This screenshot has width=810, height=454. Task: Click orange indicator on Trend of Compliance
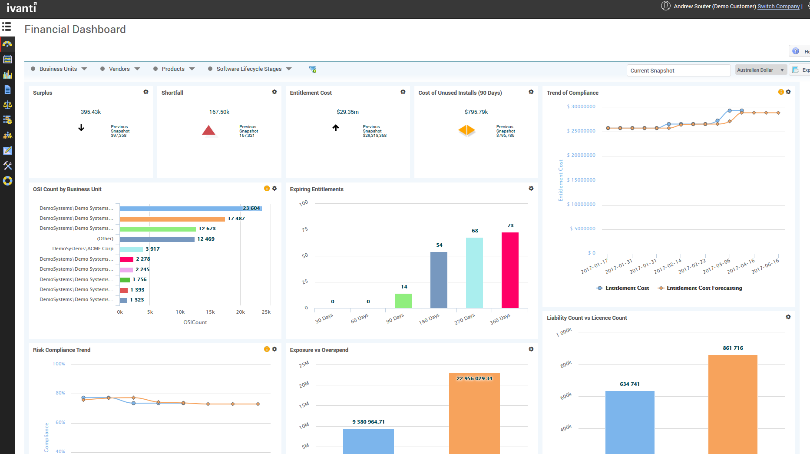[x=781, y=92]
